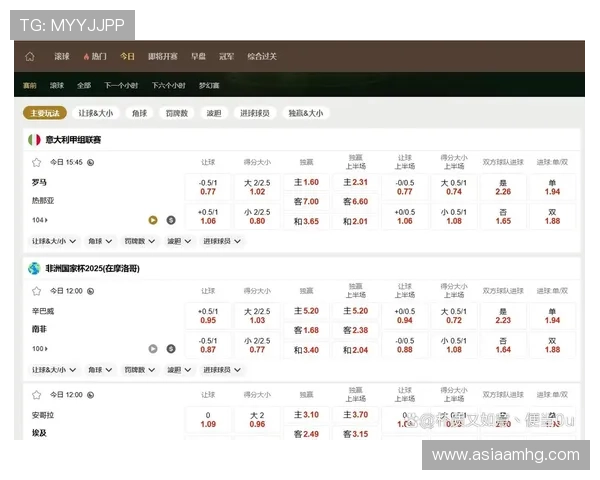Open the 冠军 tab
This screenshot has width=600, height=480.
coord(226,57)
